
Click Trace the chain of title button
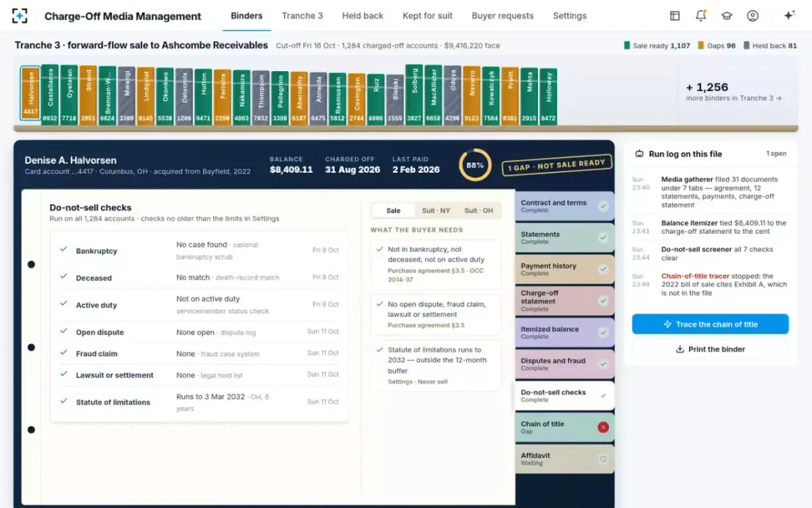click(x=710, y=324)
